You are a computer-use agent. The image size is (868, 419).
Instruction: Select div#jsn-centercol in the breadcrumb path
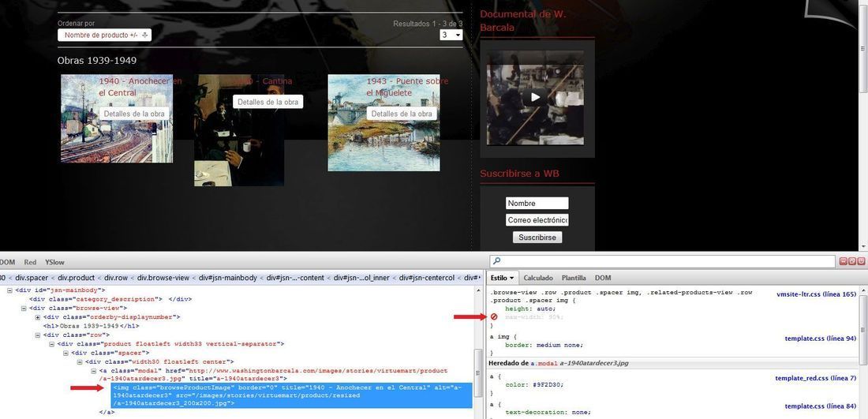point(427,278)
